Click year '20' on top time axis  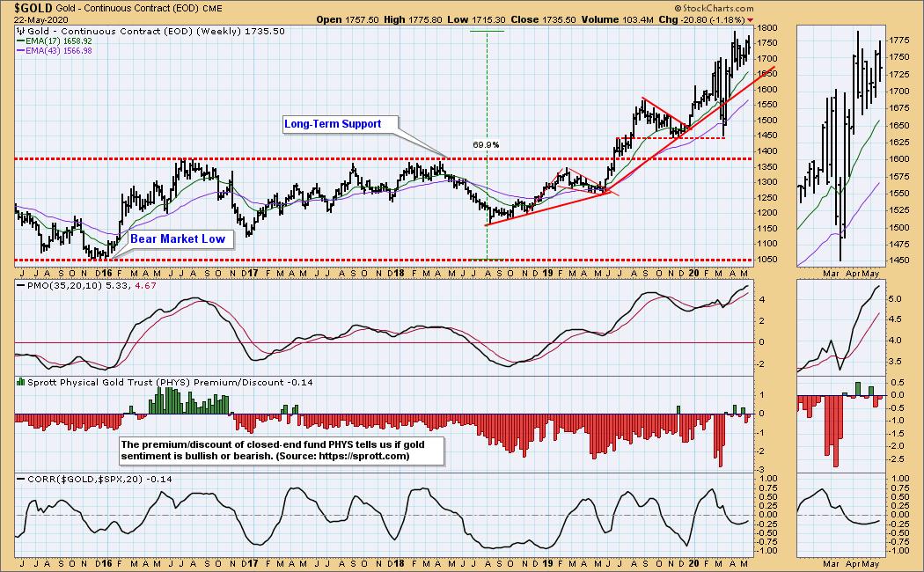click(693, 274)
